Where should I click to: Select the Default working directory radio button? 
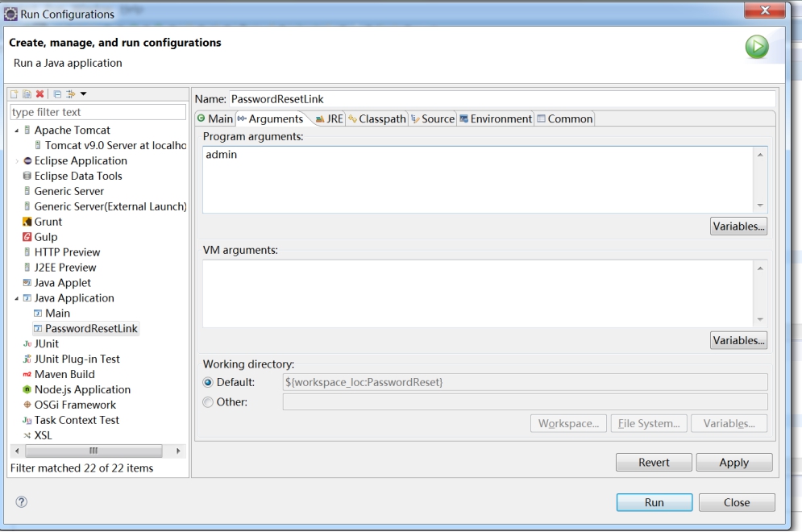(x=208, y=382)
